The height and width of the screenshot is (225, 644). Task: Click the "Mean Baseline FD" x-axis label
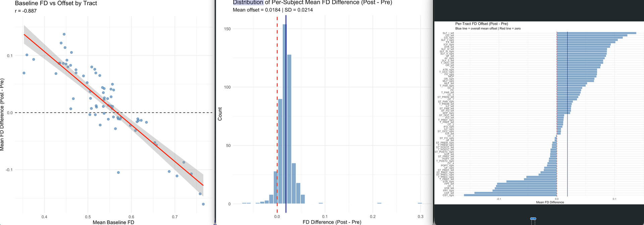pos(113,222)
